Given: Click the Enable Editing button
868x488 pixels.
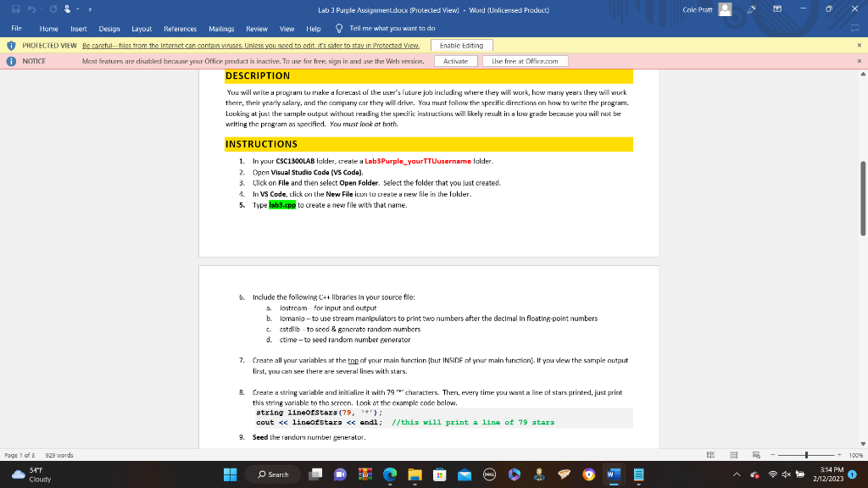Looking at the screenshot, I should [462, 46].
